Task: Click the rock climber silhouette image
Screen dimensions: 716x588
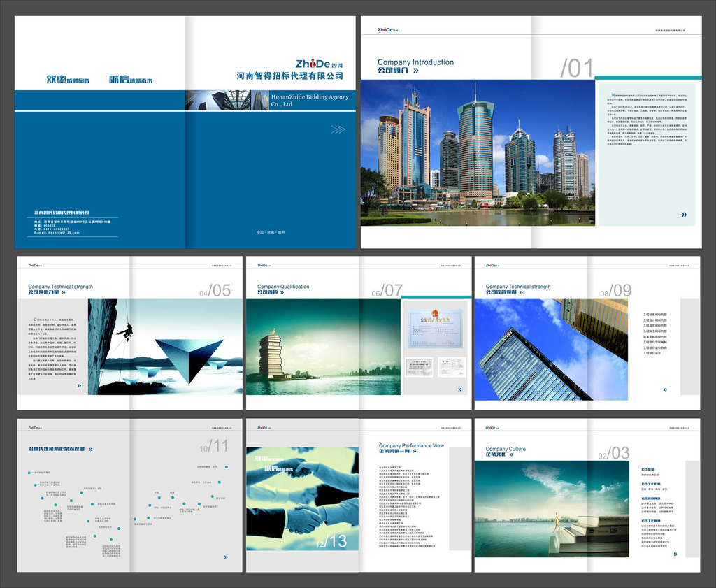Action: [x=124, y=332]
